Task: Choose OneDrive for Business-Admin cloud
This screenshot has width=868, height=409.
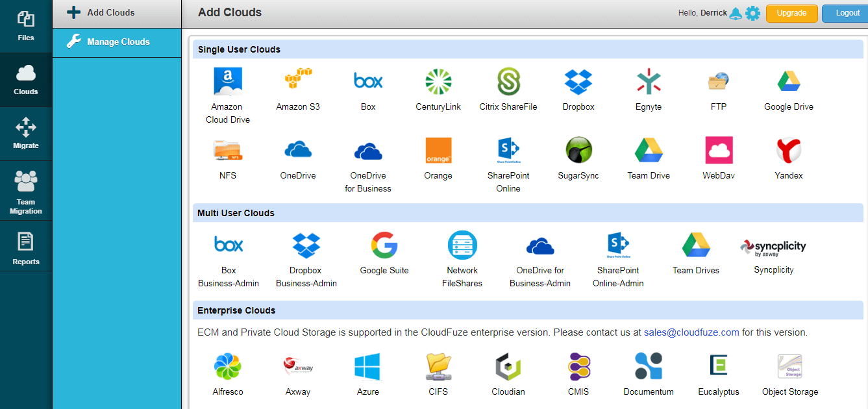Action: (540, 246)
